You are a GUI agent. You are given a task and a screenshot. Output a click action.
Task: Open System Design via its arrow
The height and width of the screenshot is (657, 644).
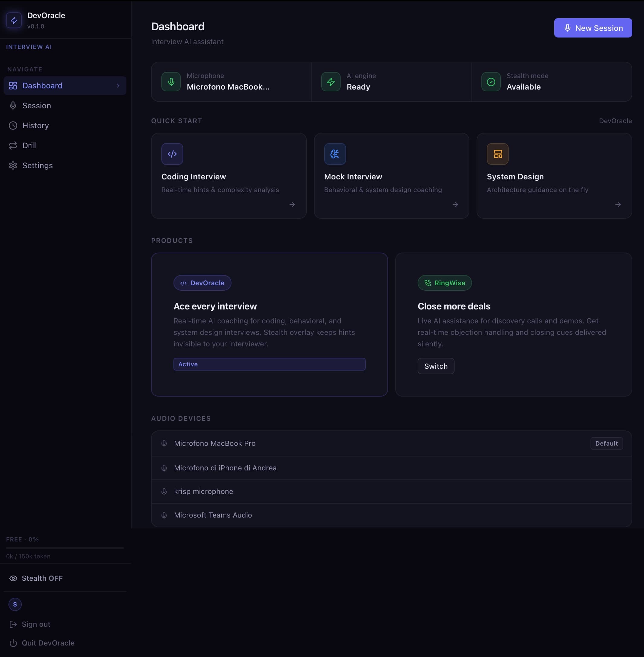pos(618,204)
